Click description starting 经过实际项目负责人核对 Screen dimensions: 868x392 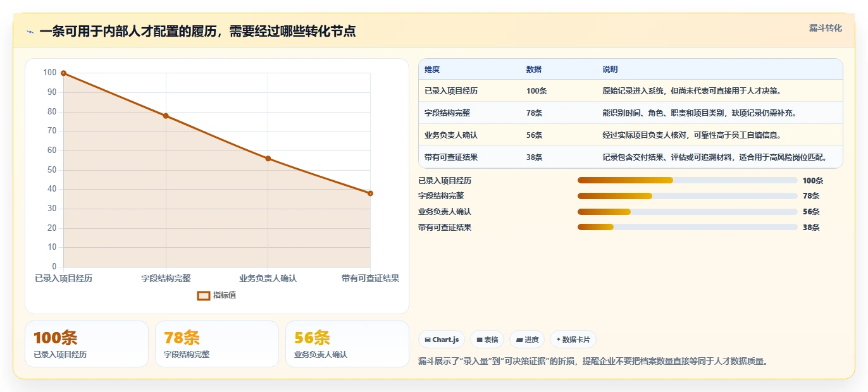[x=691, y=135]
